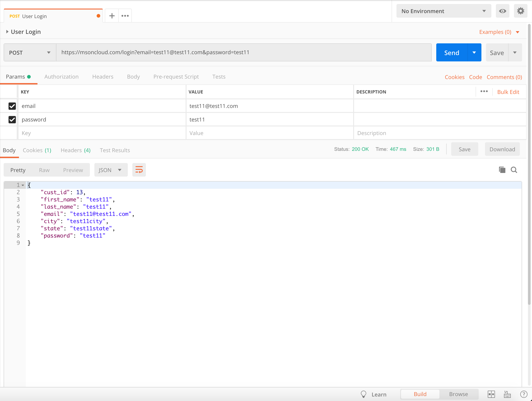Viewport: 532px width, 401px height.
Task: Open the settings gear in the top bar
Action: pos(520,11)
